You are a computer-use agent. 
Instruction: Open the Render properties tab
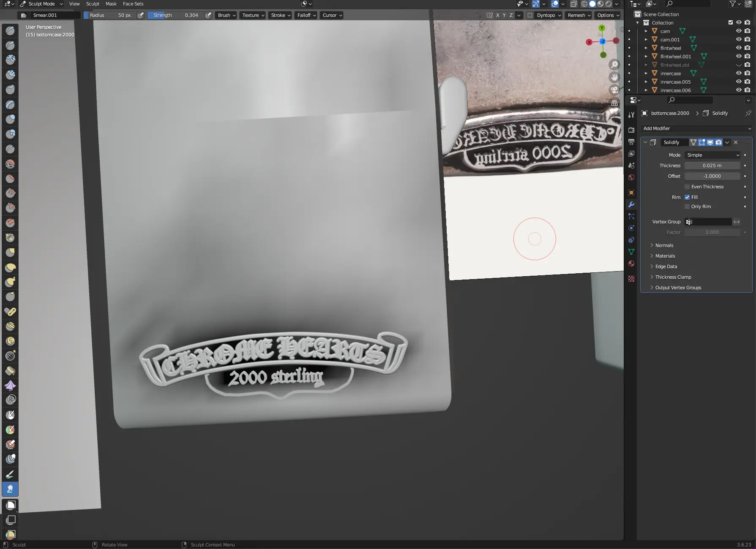click(631, 130)
